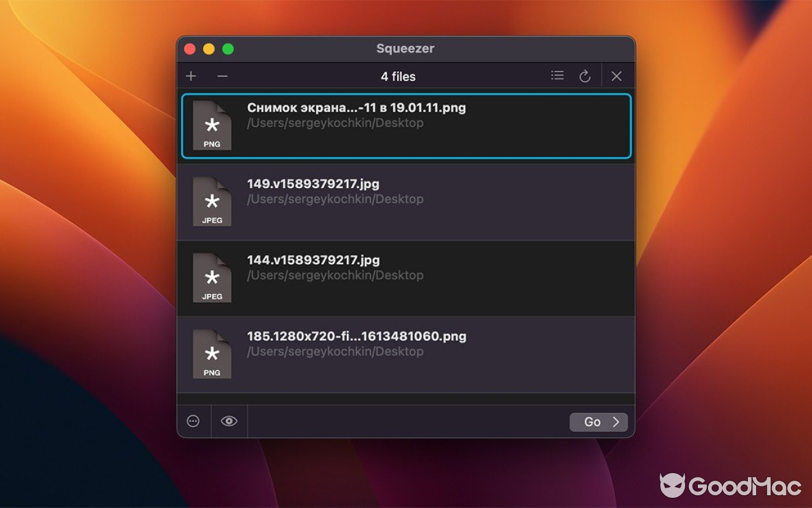
Task: Open the list view options icon
Action: [557, 75]
